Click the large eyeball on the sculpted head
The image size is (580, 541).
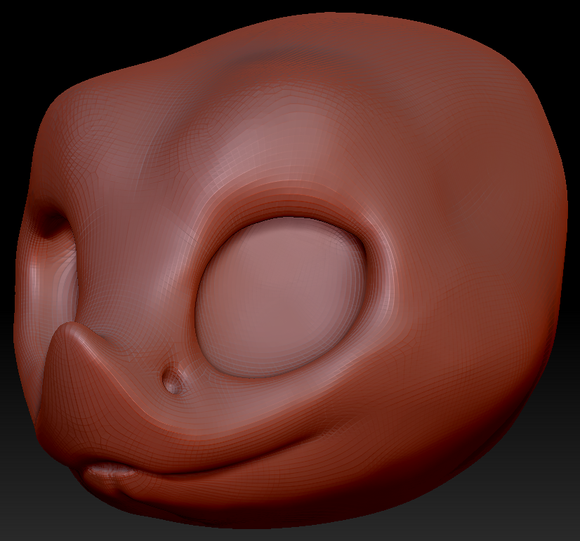pos(281,297)
